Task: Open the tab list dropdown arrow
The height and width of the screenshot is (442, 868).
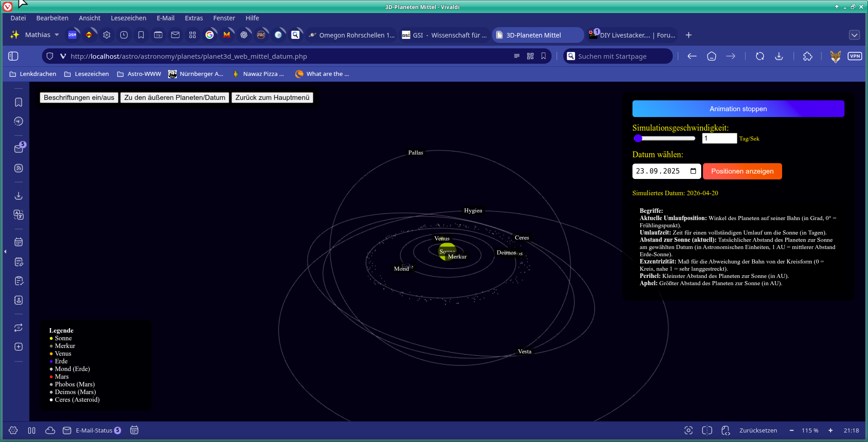Action: pos(854,35)
